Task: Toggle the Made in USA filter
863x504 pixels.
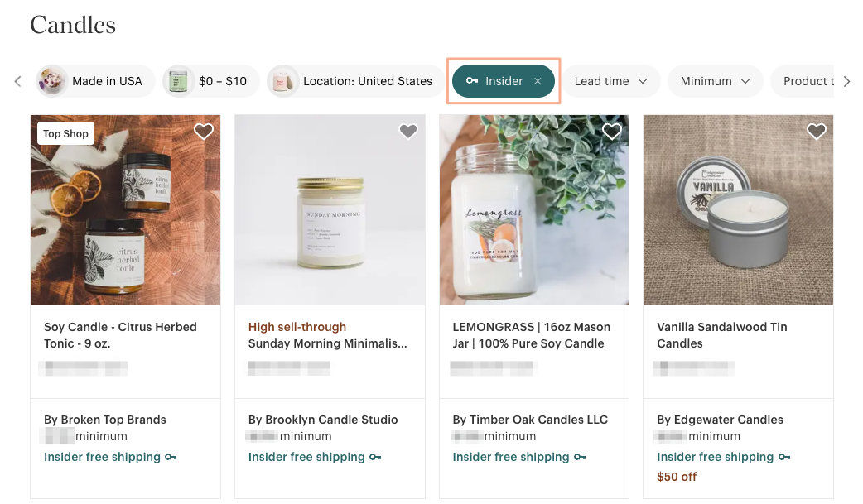Action: pos(96,81)
